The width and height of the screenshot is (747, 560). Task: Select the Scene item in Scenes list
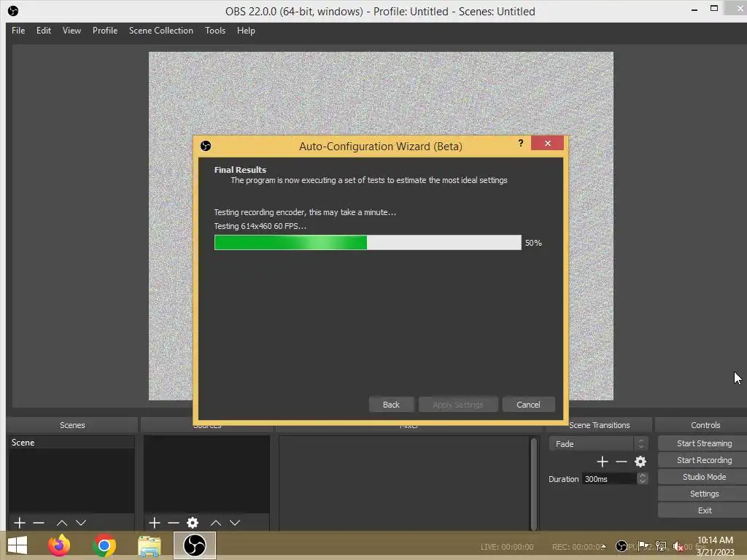(71, 443)
